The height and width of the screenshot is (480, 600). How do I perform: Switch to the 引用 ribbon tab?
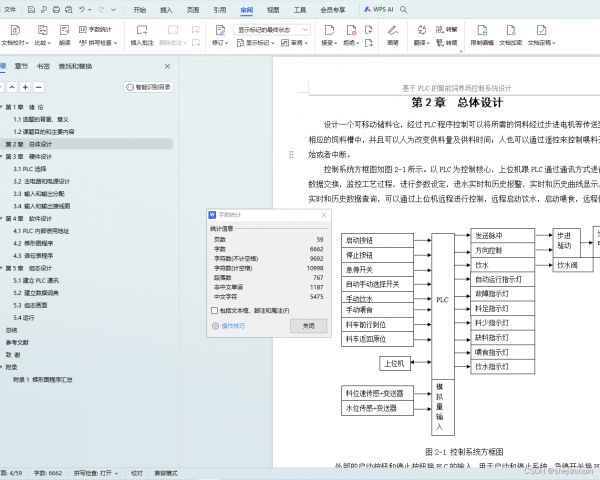220,10
